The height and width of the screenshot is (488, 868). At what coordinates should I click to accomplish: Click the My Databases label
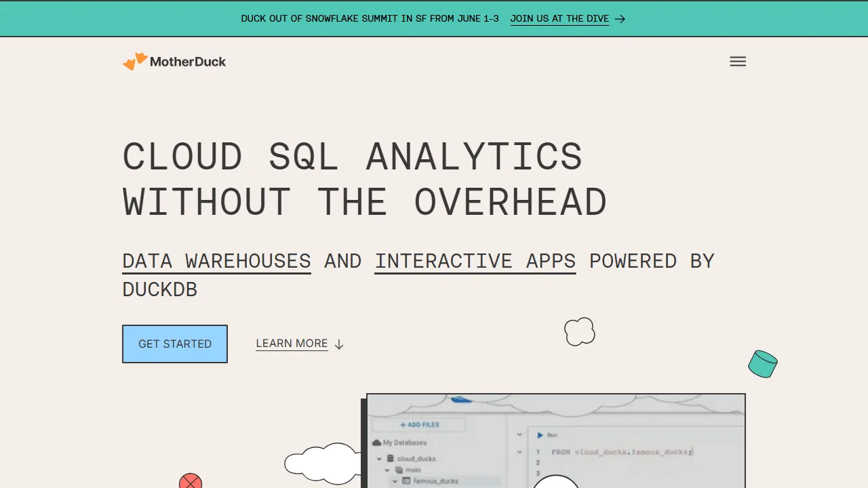[x=405, y=443]
